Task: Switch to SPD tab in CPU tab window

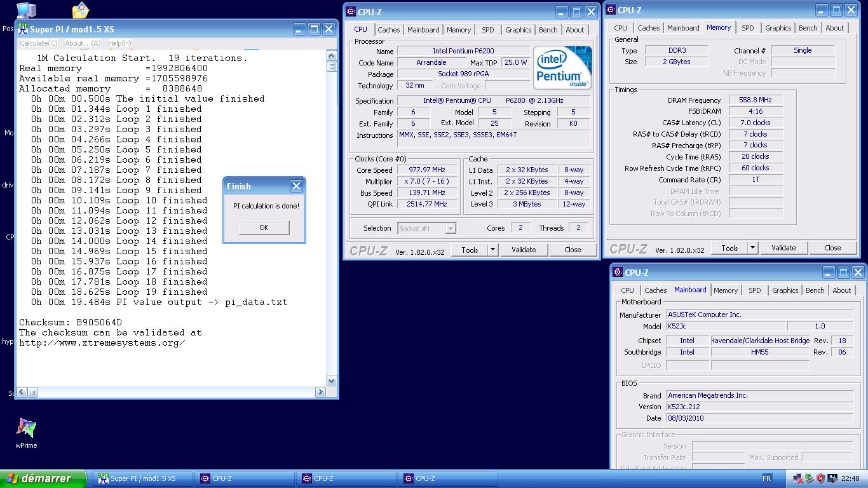Action: pyautogui.click(x=487, y=30)
